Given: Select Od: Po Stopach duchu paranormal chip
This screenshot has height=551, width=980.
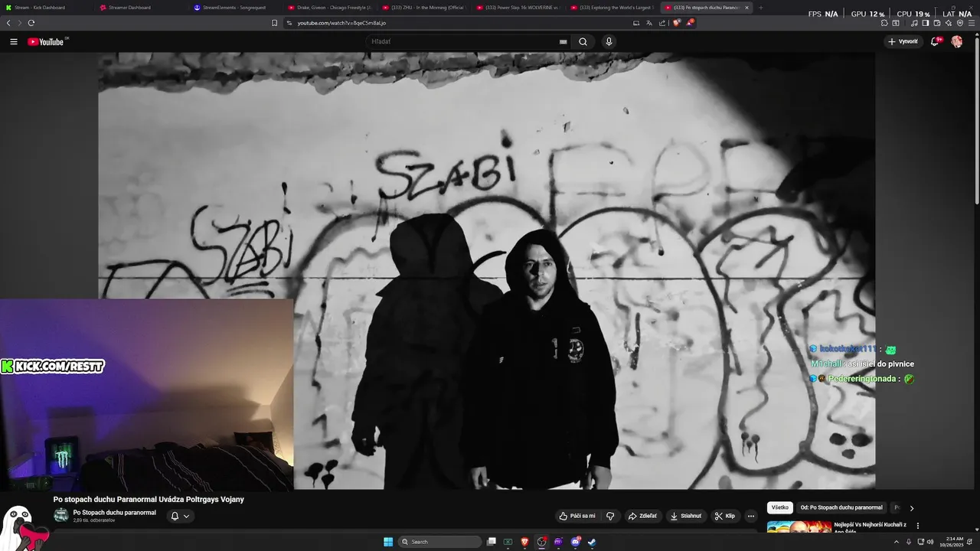Looking at the screenshot, I should [x=841, y=507].
